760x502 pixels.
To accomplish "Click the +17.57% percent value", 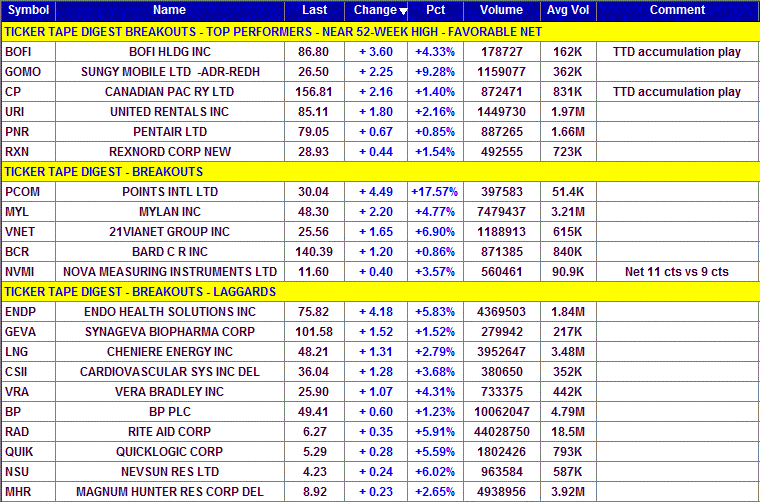I will 434,192.
